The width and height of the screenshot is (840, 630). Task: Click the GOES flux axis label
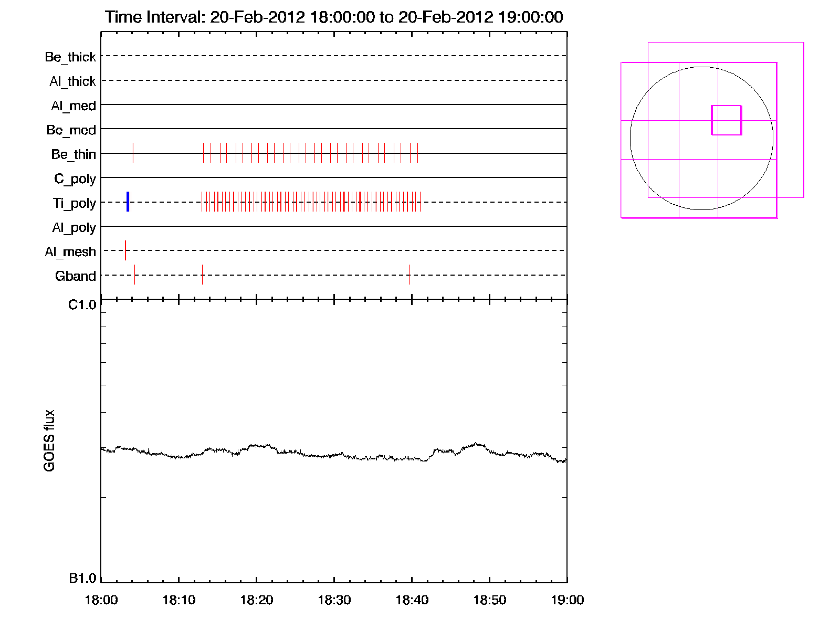[x=49, y=440]
